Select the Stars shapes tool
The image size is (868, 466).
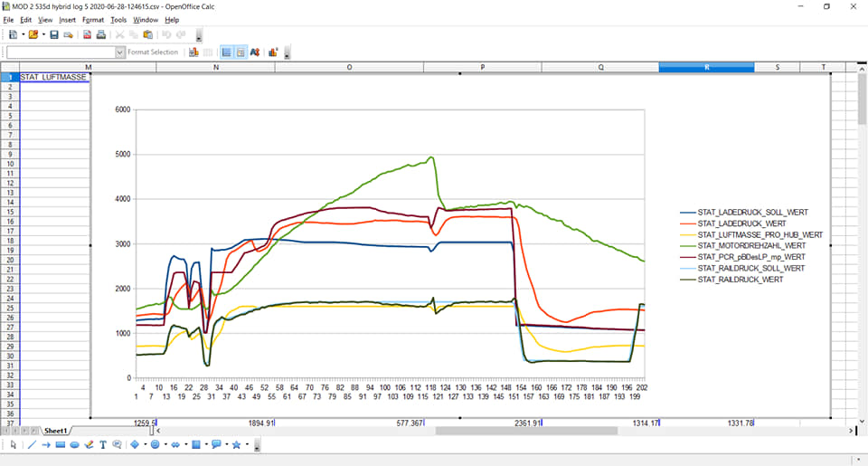(x=237, y=444)
